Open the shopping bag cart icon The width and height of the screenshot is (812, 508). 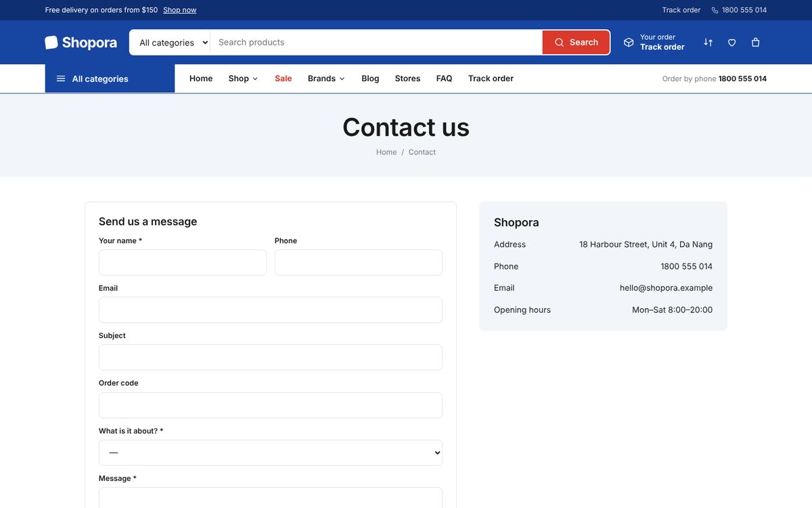pyautogui.click(x=756, y=42)
